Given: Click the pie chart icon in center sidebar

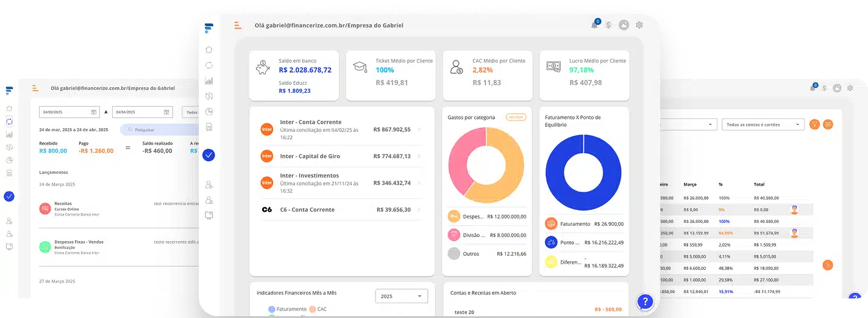Looking at the screenshot, I should click(x=209, y=112).
